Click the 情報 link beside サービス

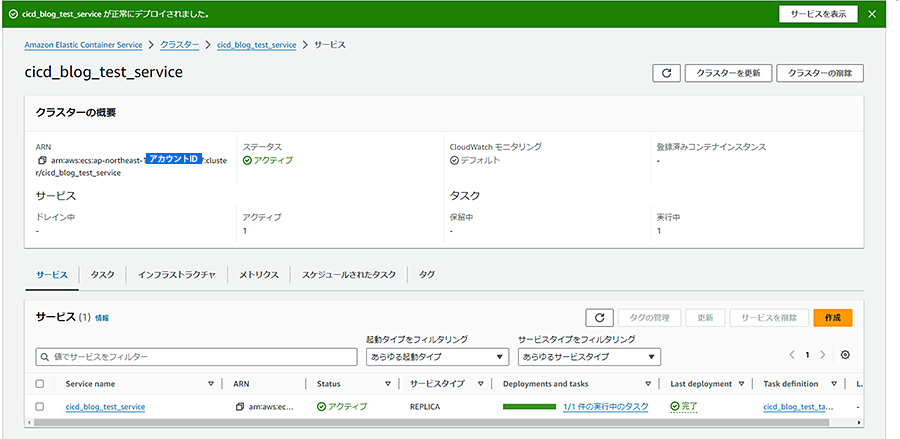tap(102, 318)
